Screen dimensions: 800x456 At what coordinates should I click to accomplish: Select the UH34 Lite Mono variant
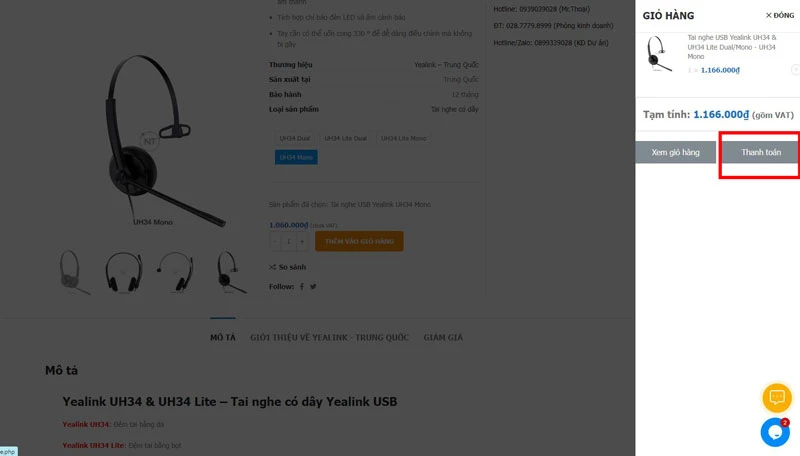click(x=403, y=138)
